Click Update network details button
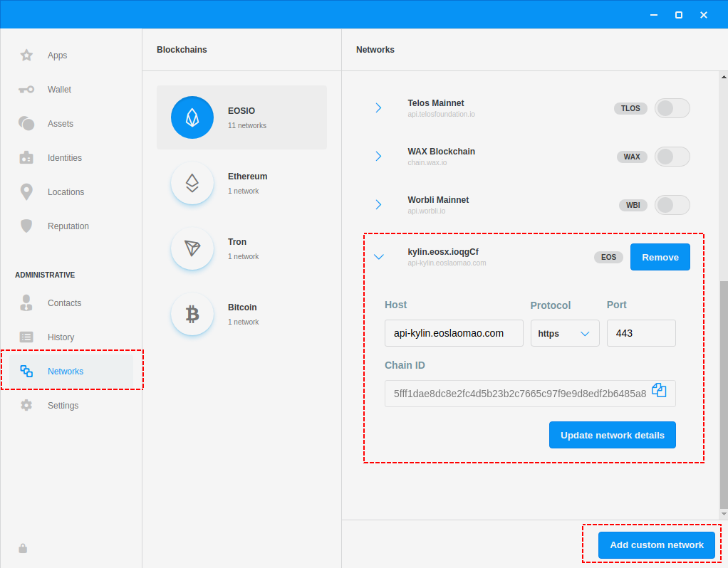 (612, 435)
